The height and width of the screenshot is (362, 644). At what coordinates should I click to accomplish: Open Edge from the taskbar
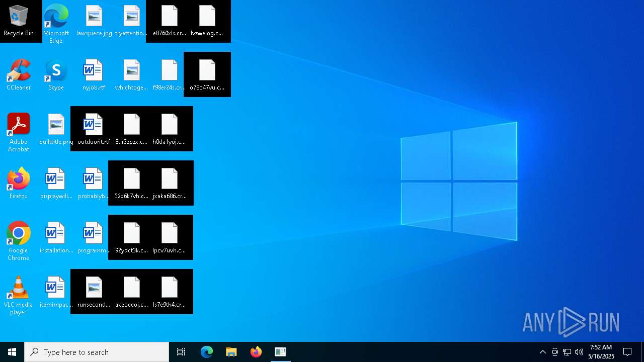[x=207, y=352]
